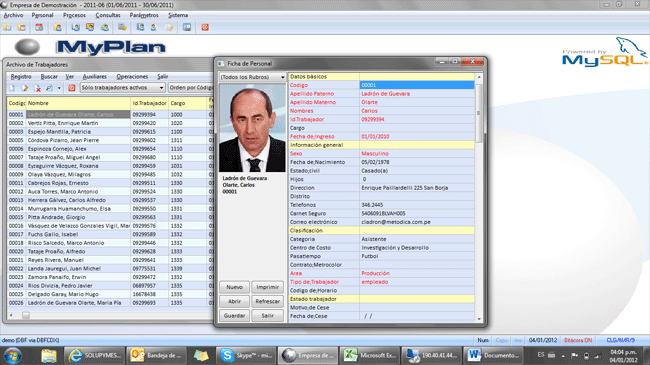This screenshot has height=365, width=650.
Task: Select worker row 'Zamora Panaifo, Erwin'
Action: coord(110,277)
